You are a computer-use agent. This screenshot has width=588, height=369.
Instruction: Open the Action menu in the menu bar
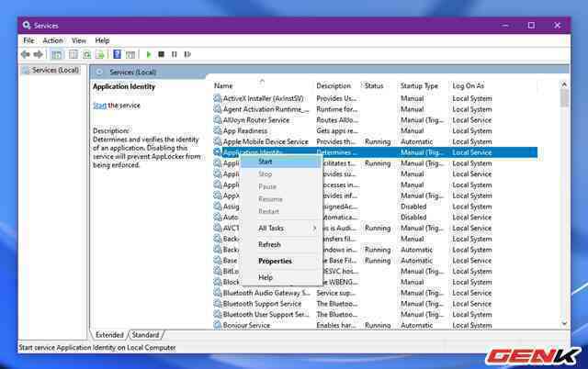click(x=52, y=40)
